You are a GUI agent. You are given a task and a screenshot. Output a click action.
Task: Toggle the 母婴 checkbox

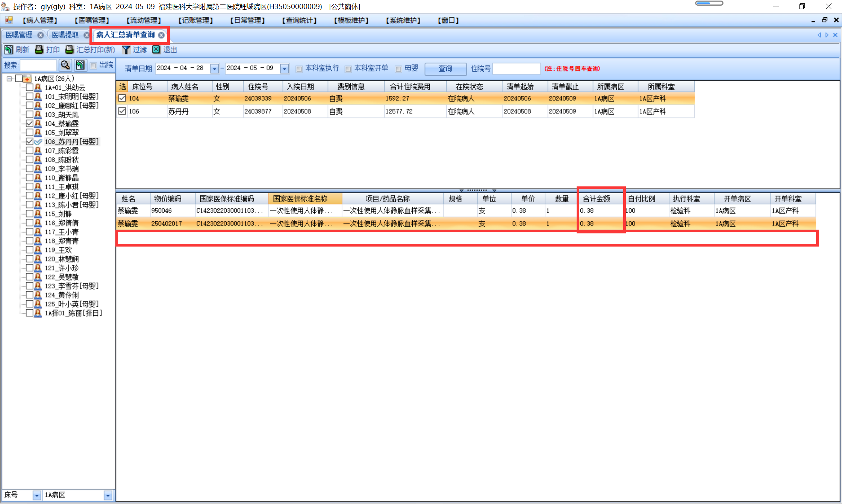pyautogui.click(x=398, y=69)
